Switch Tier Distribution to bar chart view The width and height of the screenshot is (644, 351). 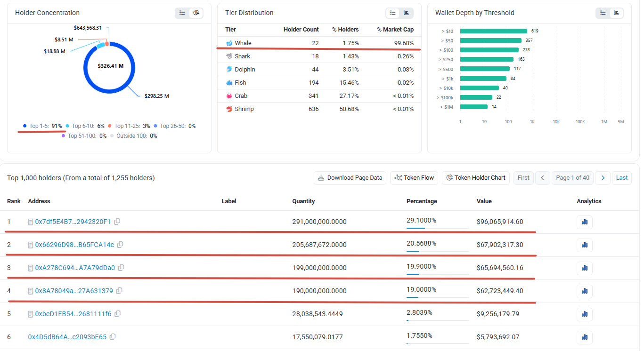coord(406,13)
